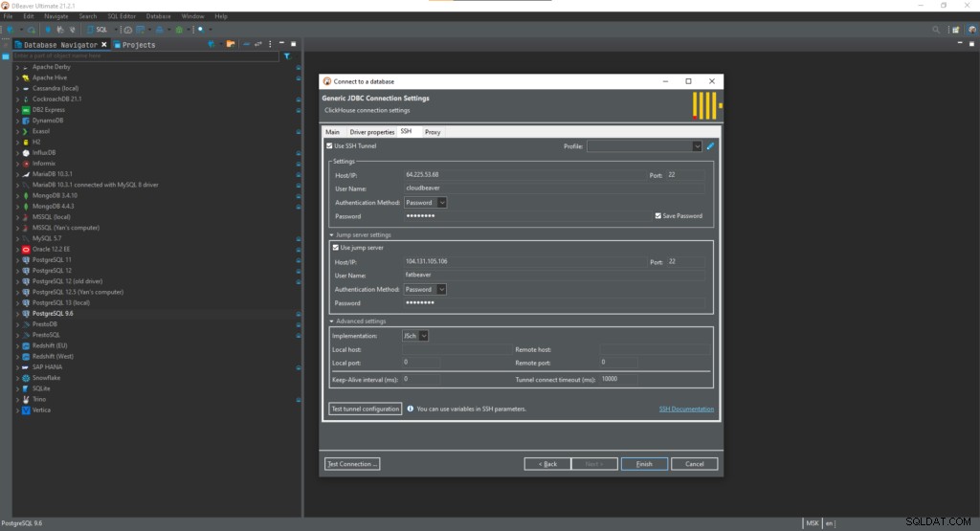Click Test Connection button
980x531 pixels.
tap(352, 463)
